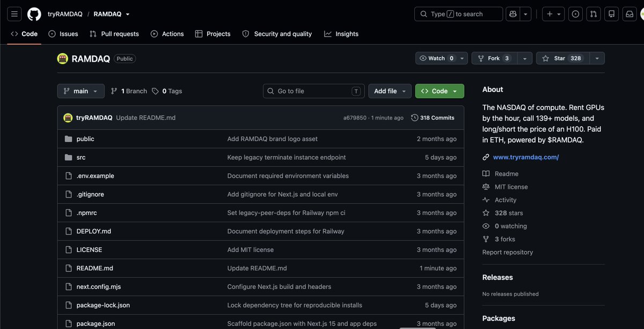
Task: Switch to the Code tab
Action: (x=24, y=34)
